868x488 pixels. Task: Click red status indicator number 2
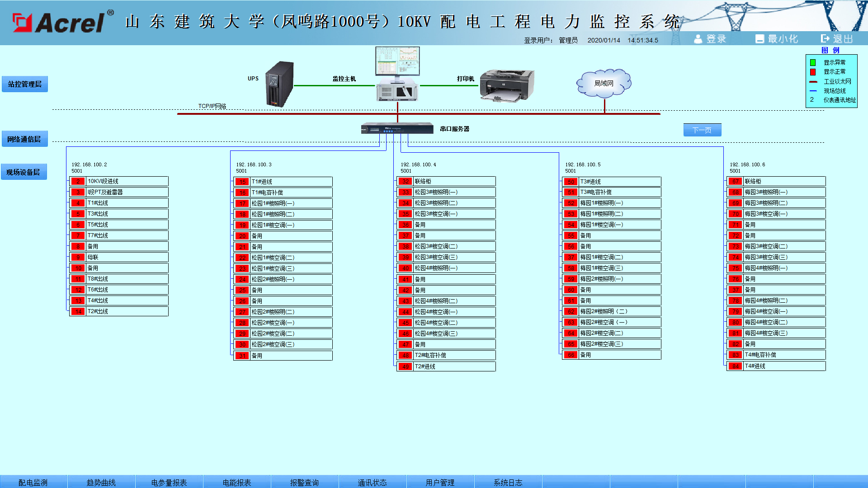(x=78, y=182)
